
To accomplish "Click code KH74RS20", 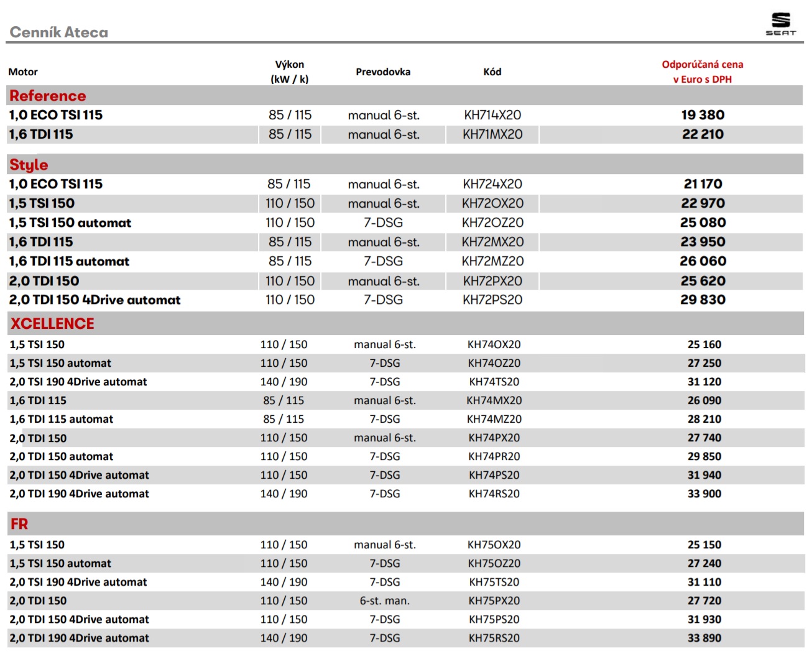I will coord(494,494).
